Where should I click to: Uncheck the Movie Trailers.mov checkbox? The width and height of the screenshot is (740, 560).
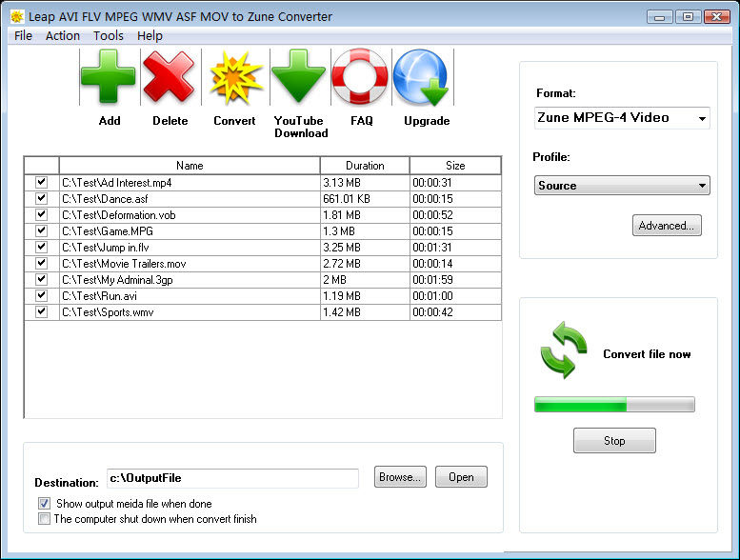42,263
